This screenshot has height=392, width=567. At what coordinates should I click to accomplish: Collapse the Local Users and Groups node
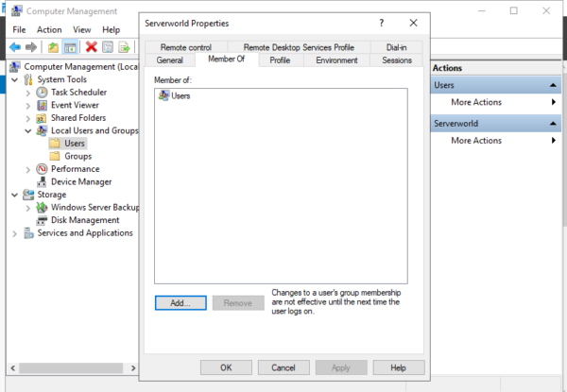pyautogui.click(x=28, y=131)
